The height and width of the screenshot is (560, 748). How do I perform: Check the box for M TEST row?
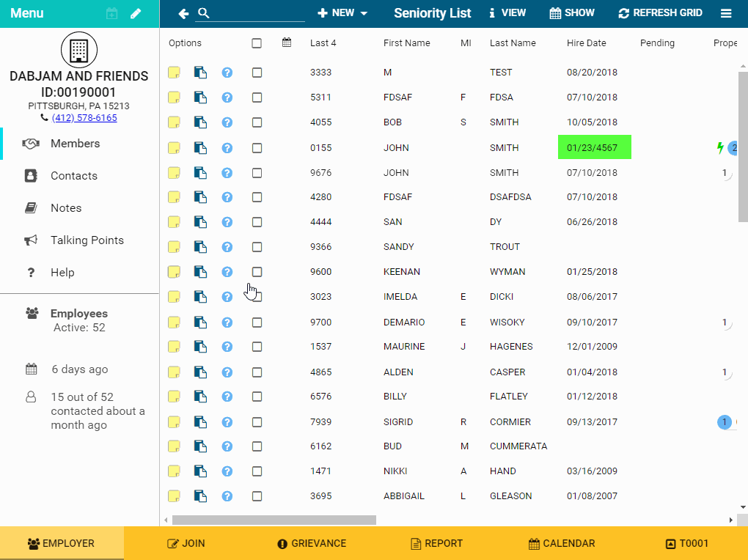tap(257, 73)
